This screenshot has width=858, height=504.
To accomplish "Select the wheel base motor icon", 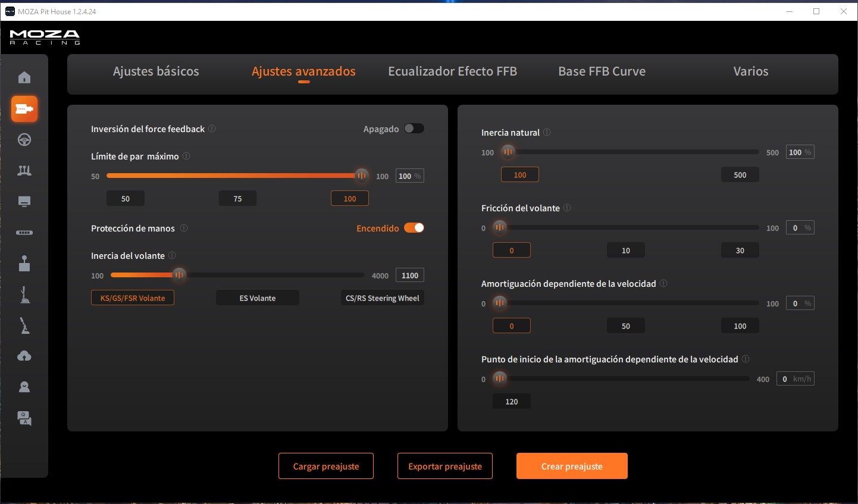I will (24, 109).
